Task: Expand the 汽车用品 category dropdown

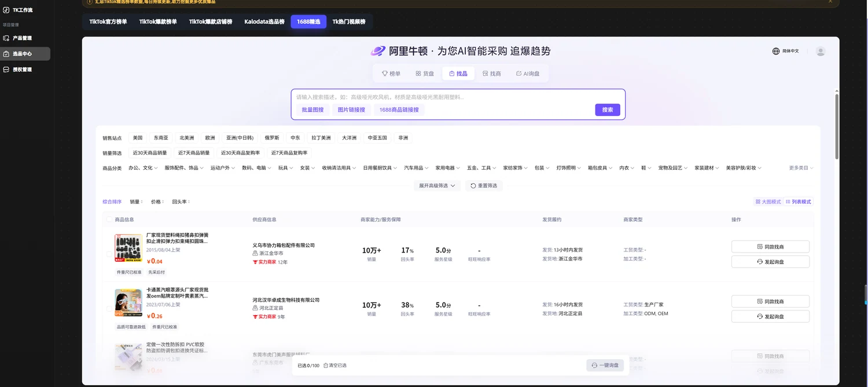Action: (x=417, y=168)
